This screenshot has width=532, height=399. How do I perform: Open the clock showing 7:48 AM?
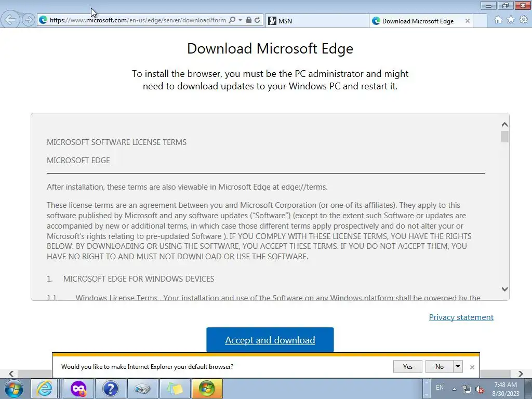coord(506,389)
